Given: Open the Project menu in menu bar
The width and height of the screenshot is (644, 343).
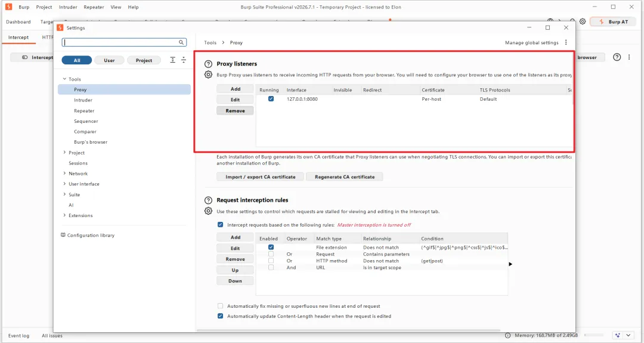Looking at the screenshot, I should tap(44, 7).
